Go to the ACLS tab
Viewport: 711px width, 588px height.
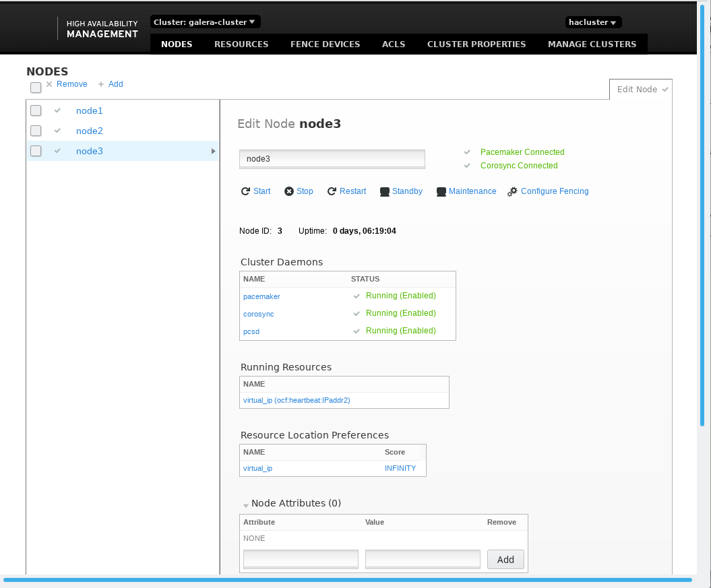coord(394,44)
